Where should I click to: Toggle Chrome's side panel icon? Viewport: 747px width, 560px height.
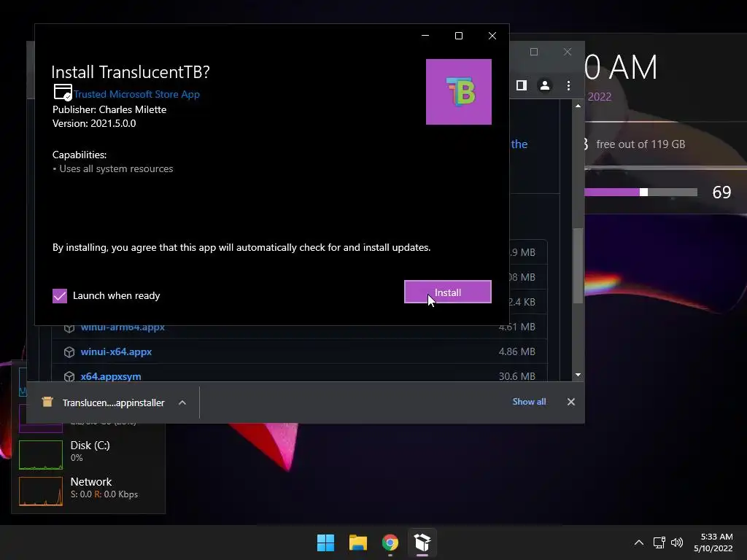(521, 85)
